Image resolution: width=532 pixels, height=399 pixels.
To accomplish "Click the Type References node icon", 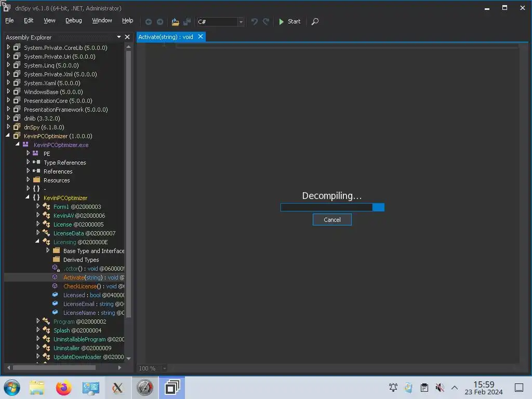I will 36,162.
